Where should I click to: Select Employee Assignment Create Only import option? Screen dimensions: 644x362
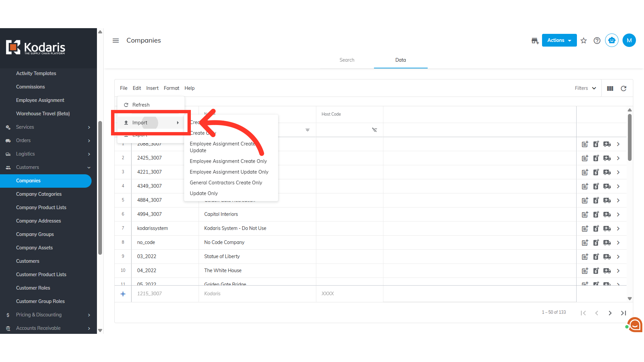(x=228, y=161)
